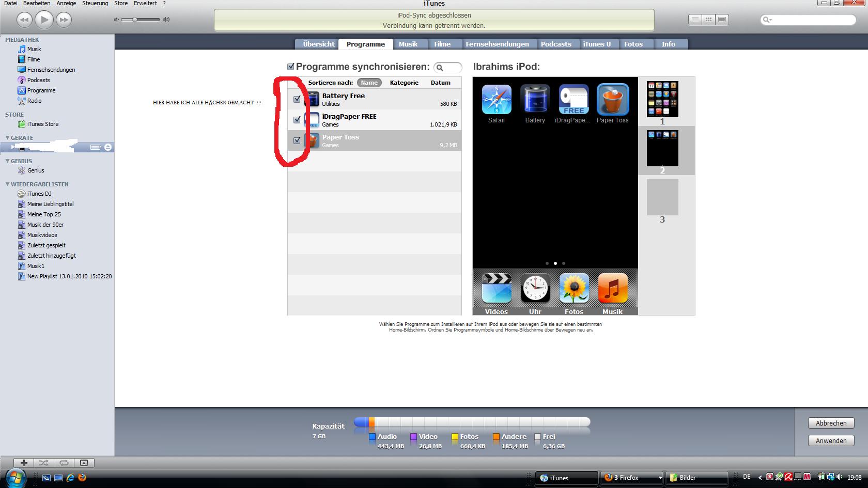Select home screen thumbnail 3

pyautogui.click(x=662, y=197)
